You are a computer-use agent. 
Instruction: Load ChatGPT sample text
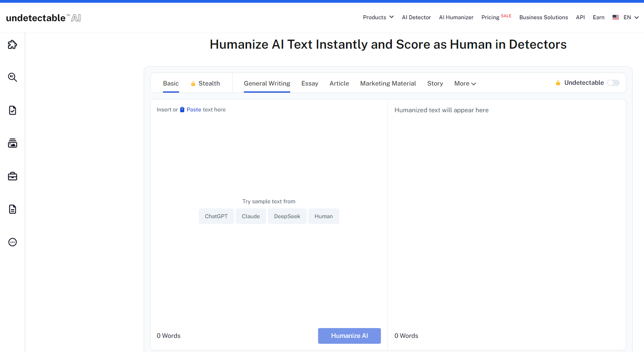(216, 216)
